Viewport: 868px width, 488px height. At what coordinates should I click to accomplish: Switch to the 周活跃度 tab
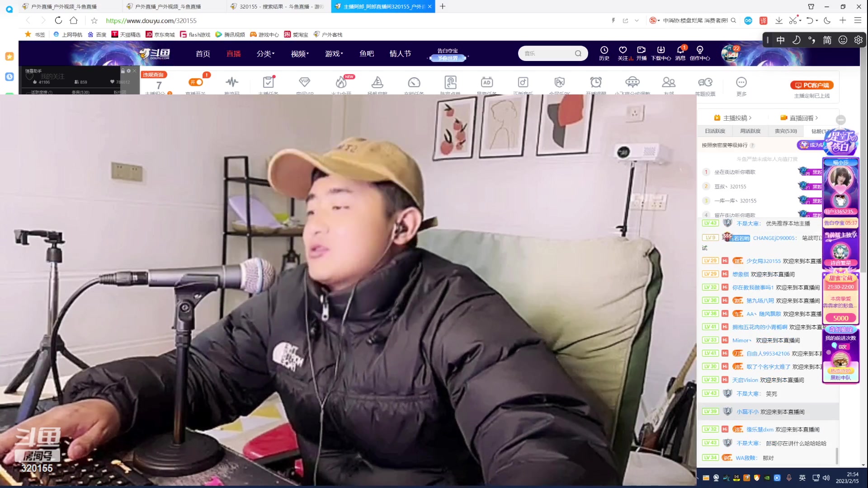pos(750,131)
